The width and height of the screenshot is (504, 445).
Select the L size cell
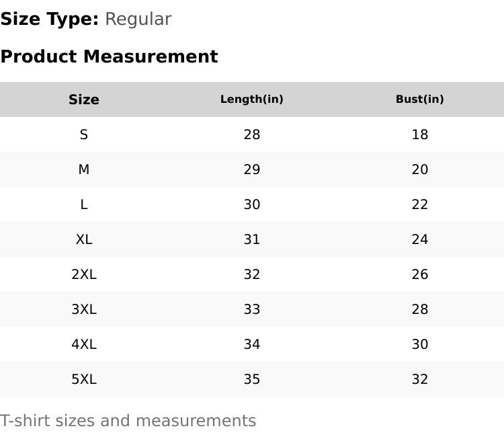click(84, 204)
